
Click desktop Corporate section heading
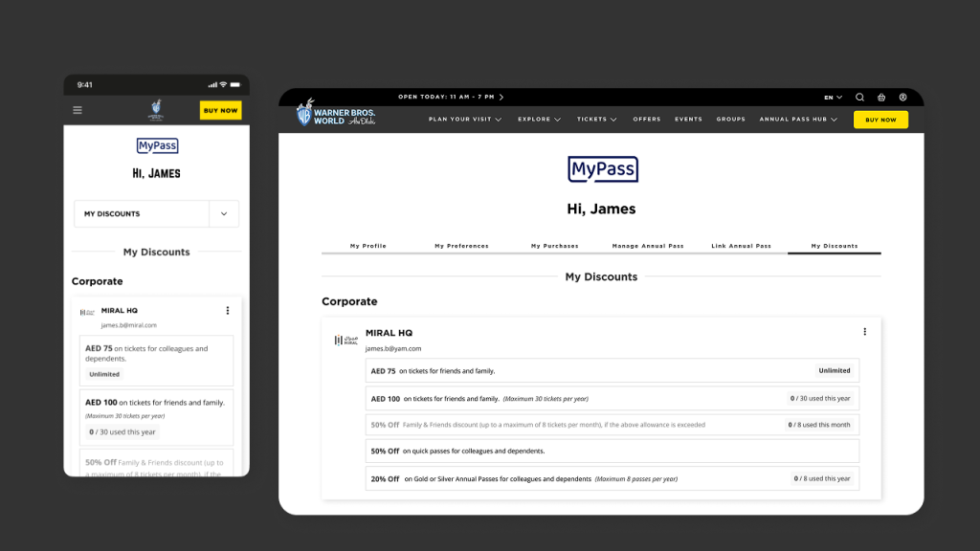[349, 301]
